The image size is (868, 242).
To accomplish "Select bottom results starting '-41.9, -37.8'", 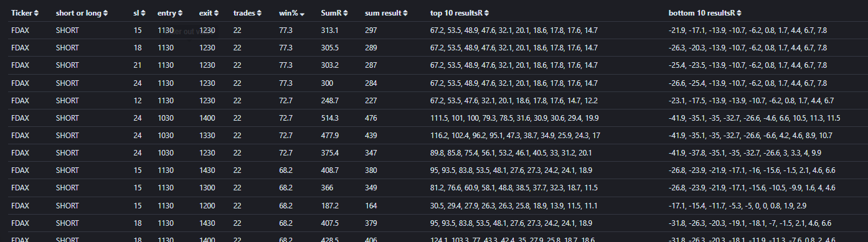I will [745, 152].
